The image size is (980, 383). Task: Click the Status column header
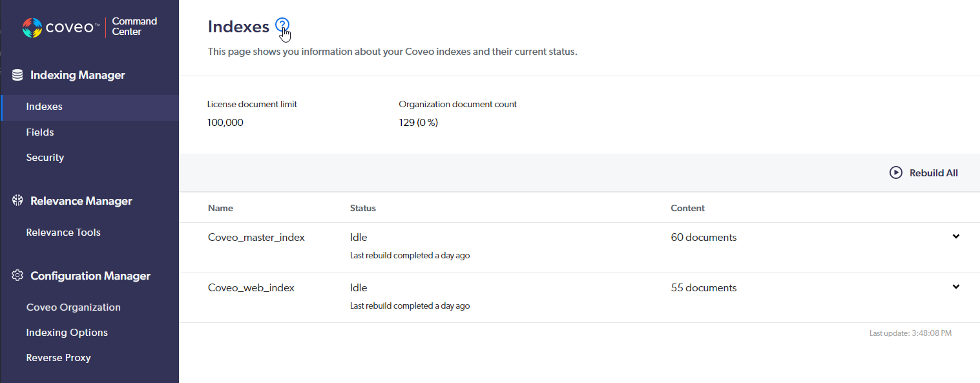[363, 209]
